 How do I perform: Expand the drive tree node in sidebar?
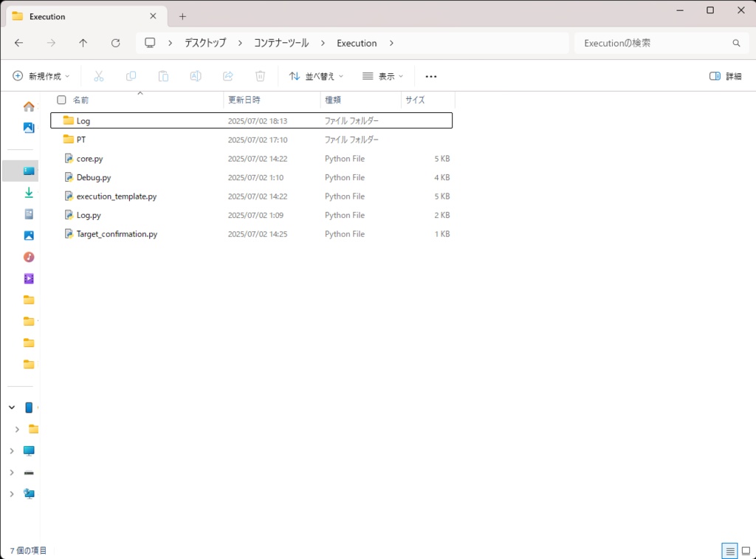[12, 473]
